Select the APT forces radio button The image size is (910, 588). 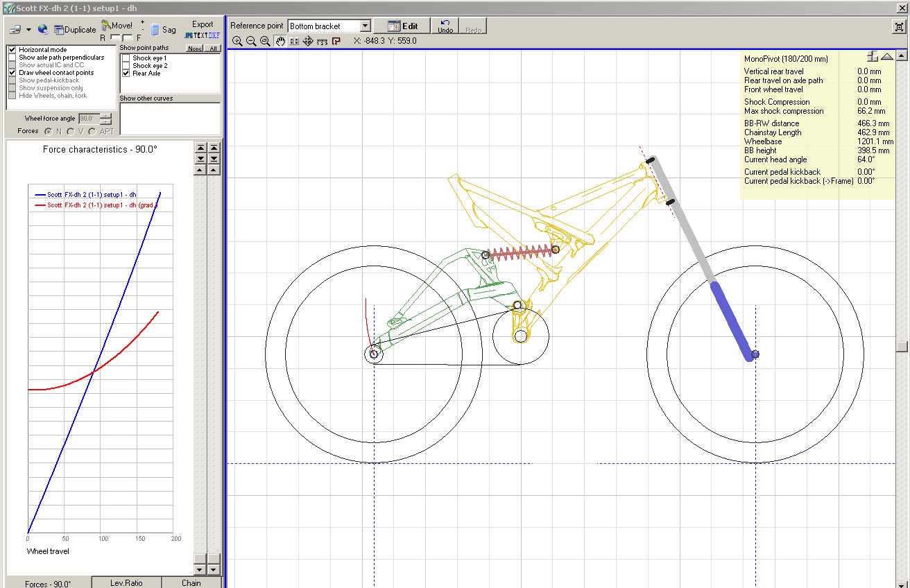point(92,131)
